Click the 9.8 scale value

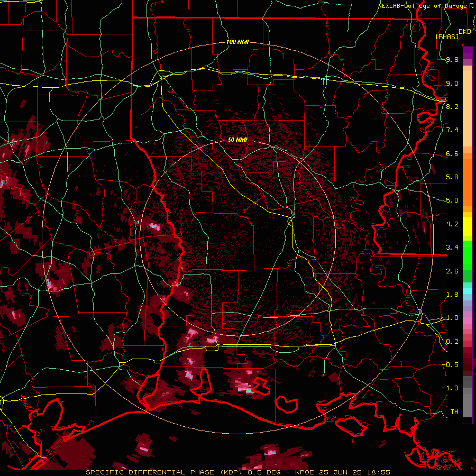pyautogui.click(x=452, y=60)
